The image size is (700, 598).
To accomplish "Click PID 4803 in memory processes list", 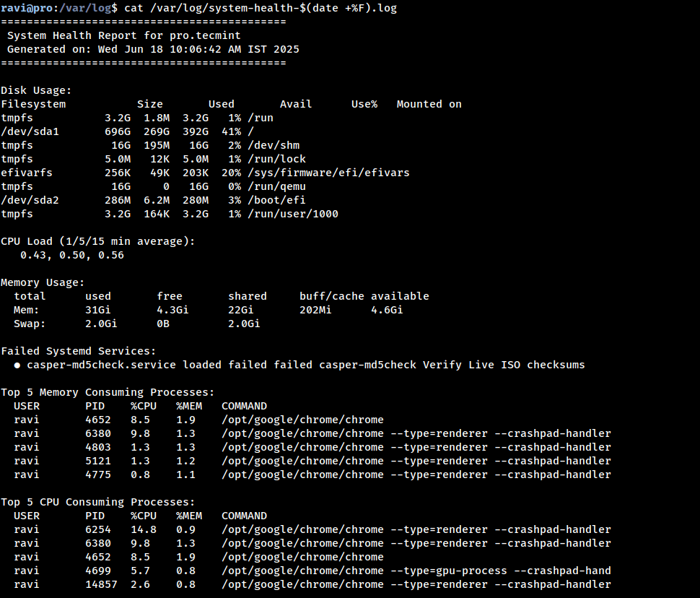I will click(x=97, y=447).
